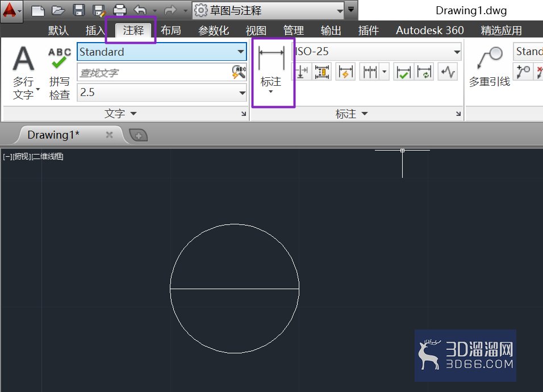This screenshot has width=543, height=392.
Task: Select the horizontal diameter line in circle
Action: point(235,289)
